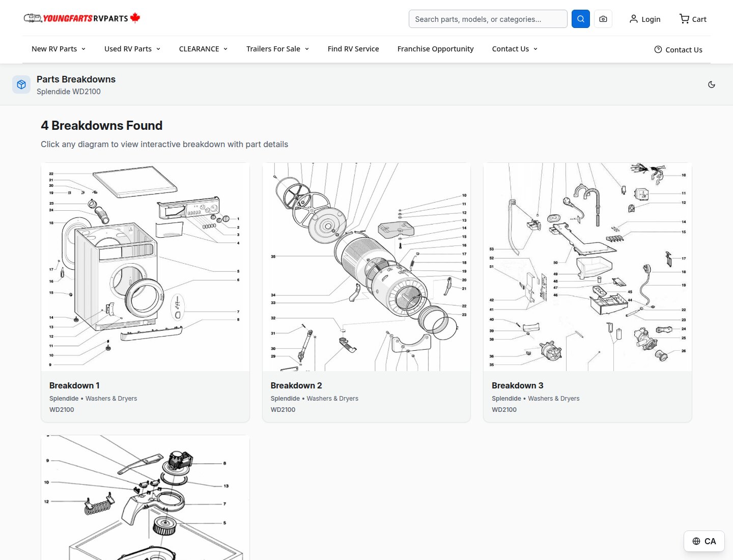
Task: Click the New RV Parts menu label
Action: point(54,49)
